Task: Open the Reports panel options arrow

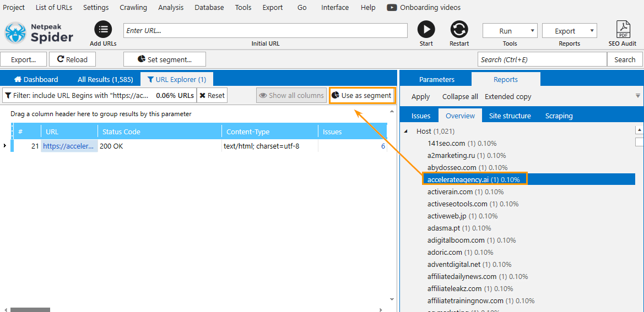Action: [x=638, y=96]
